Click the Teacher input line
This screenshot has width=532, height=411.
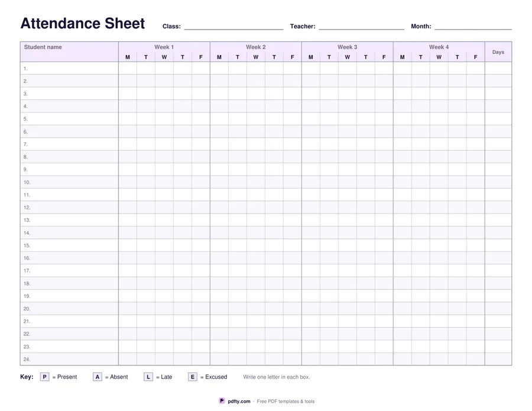361,27
